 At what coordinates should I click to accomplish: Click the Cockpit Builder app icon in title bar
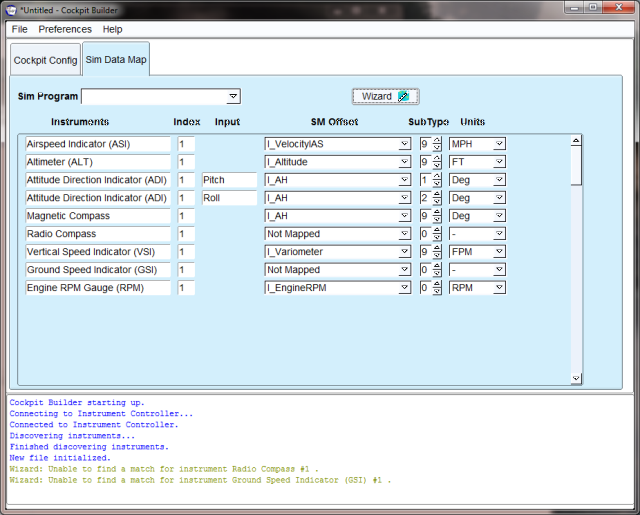(10, 8)
